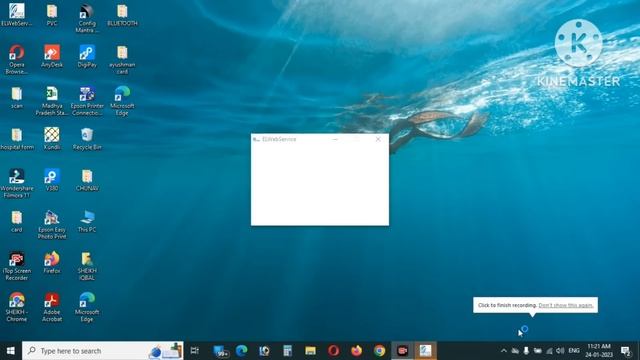Launch Epson Easy Photo Print
640x360 pixels.
click(x=52, y=225)
